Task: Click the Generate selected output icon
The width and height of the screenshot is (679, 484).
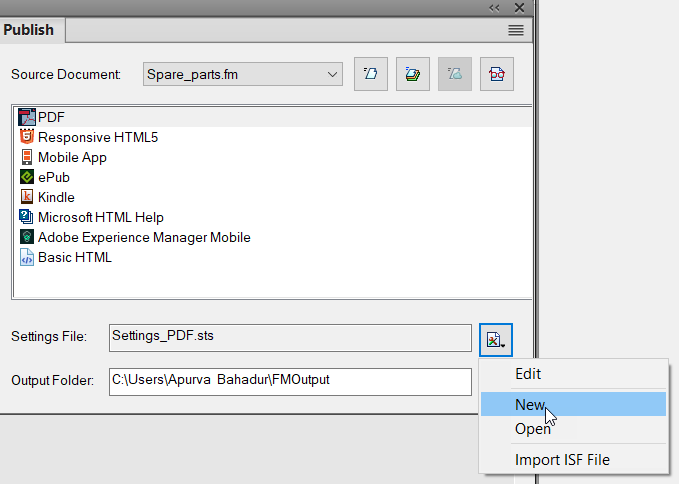Action: [371, 74]
